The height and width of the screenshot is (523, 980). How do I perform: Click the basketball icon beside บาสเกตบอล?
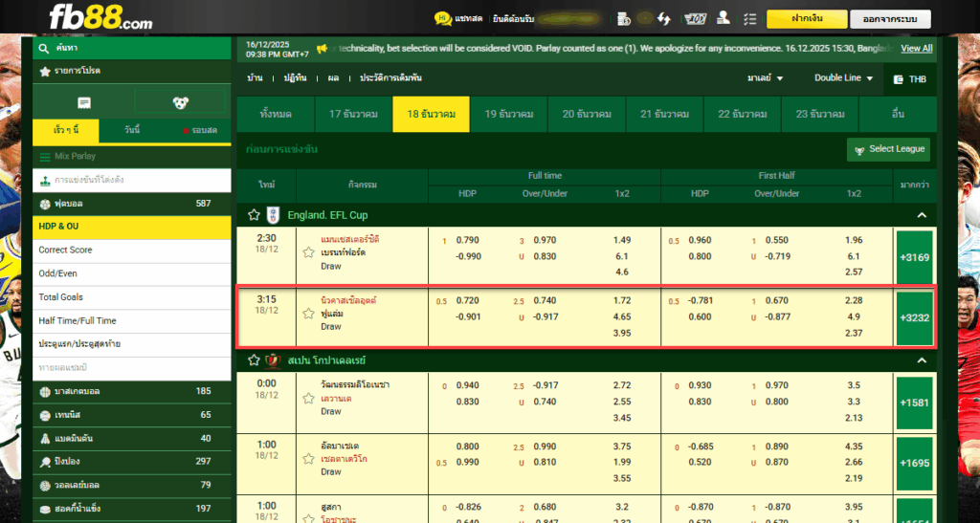pyautogui.click(x=45, y=392)
